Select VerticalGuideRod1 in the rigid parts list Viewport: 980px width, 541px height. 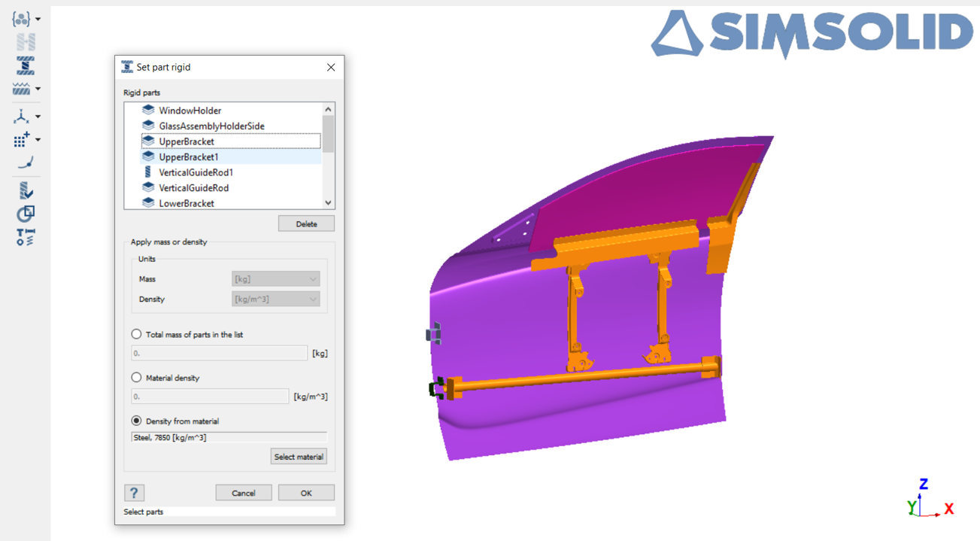[x=196, y=172]
